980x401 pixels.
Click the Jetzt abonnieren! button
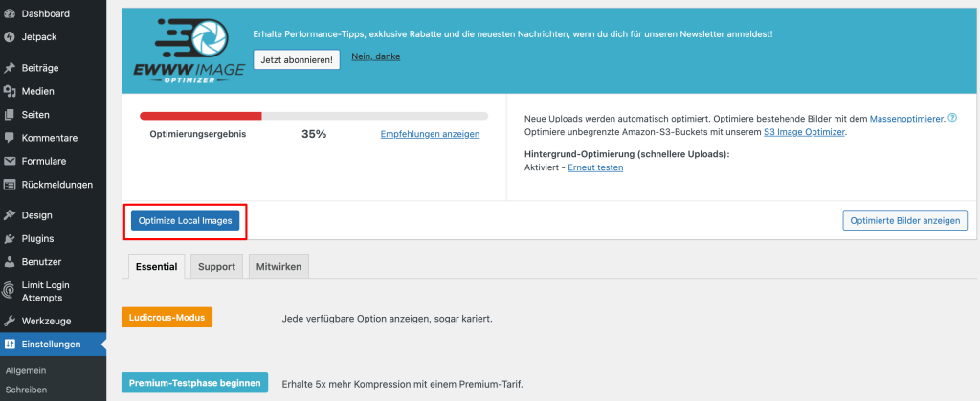coord(297,59)
